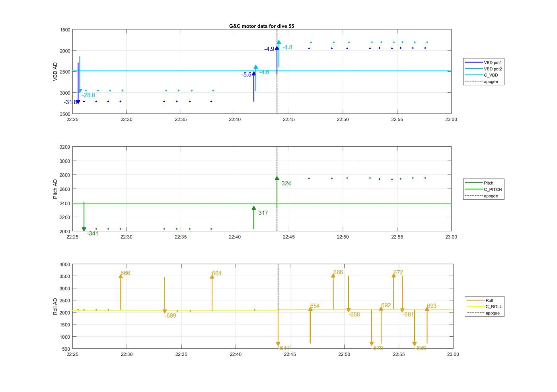The image size is (557, 392).
Task: Click the 'Roll AD' y-axis label
Action: (55, 307)
